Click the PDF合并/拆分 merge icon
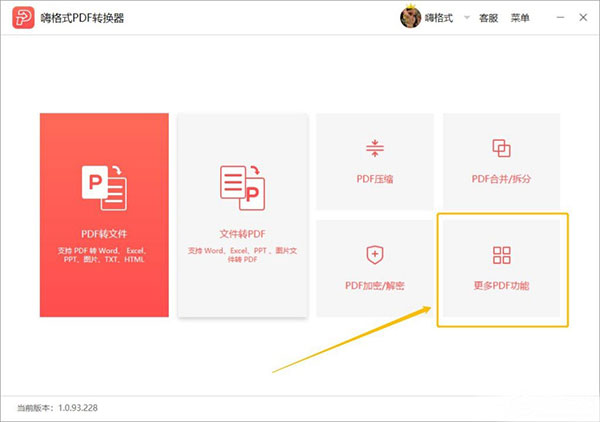Image resolution: width=600 pixels, height=422 pixels. click(x=501, y=148)
